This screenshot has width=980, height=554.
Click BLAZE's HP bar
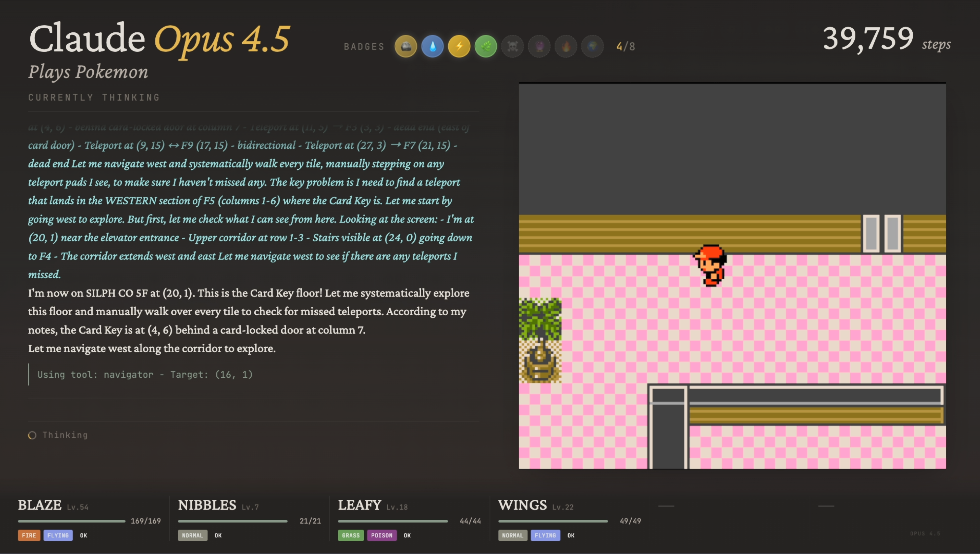72,521
